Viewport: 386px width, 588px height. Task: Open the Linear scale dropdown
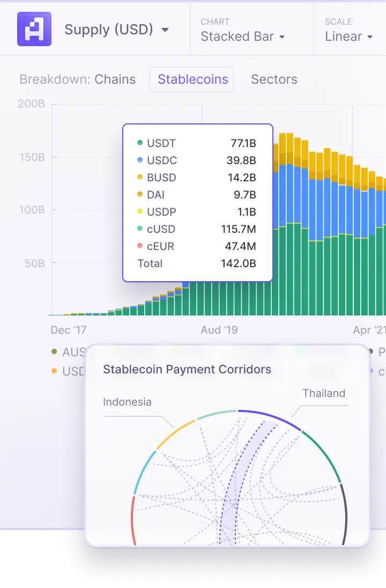click(x=348, y=36)
